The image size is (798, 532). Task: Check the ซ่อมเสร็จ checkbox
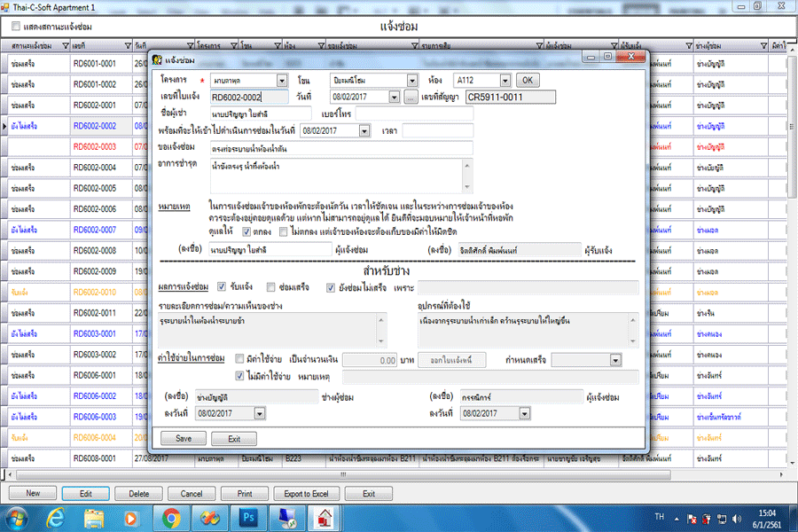tap(271, 287)
